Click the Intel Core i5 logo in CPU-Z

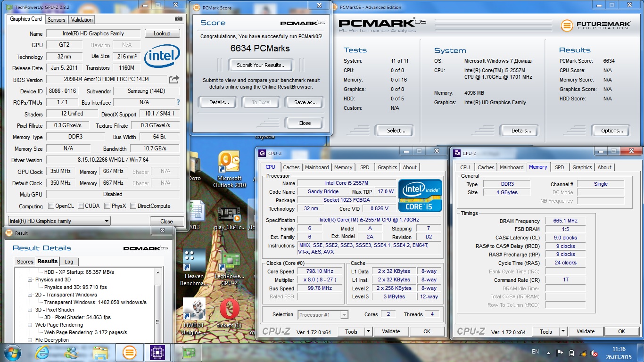420,195
